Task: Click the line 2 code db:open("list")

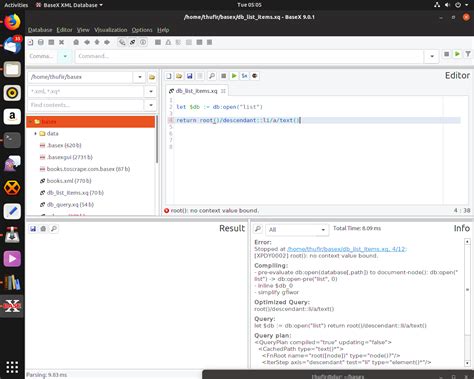Action: [x=238, y=107]
